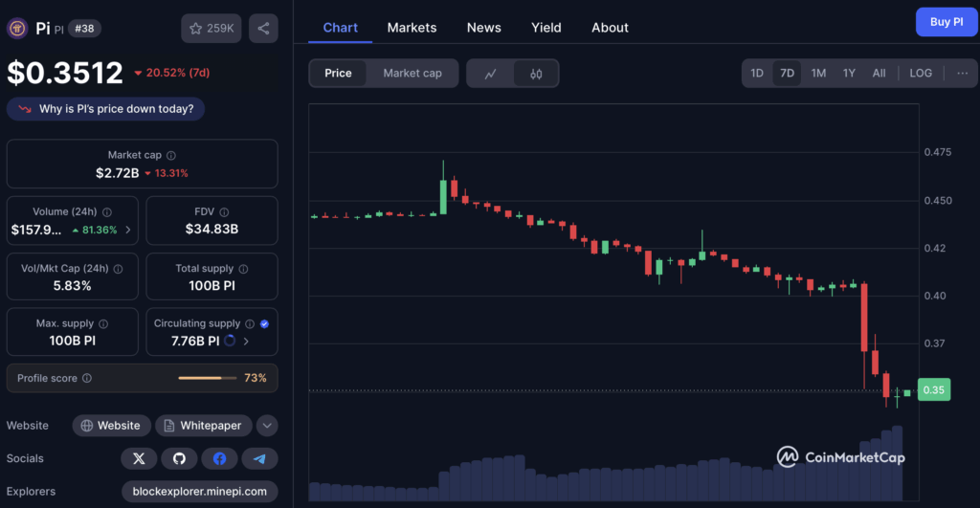This screenshot has height=508, width=980.
Task: Click the 0.475 price axis label
Action: click(x=938, y=152)
